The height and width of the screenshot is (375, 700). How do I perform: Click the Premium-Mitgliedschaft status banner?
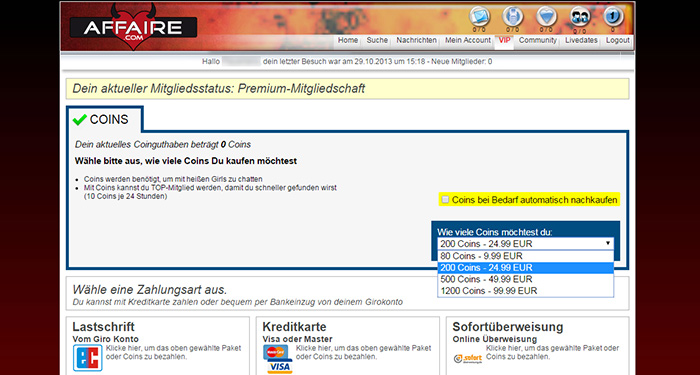347,88
